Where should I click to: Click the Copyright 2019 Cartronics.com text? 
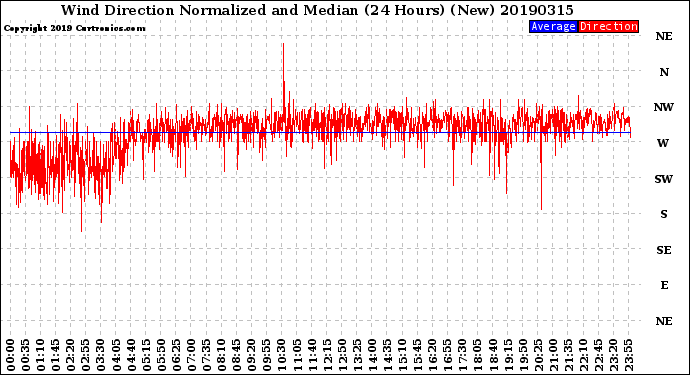click(74, 28)
